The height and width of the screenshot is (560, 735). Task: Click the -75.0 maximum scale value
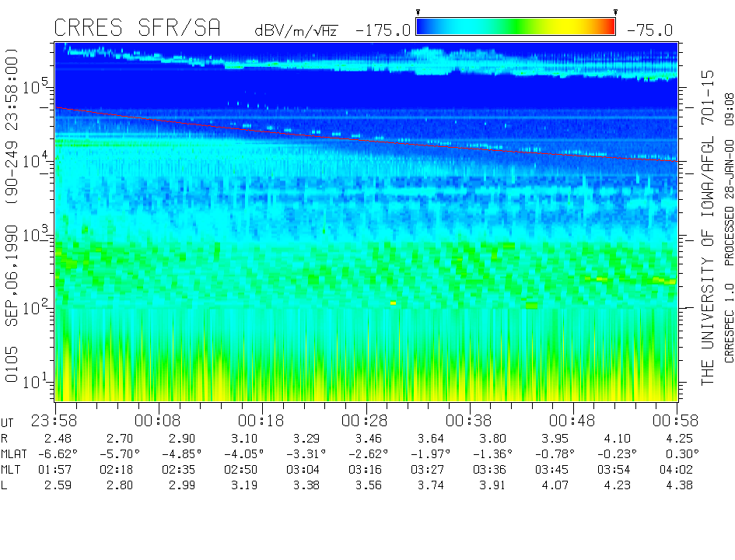tap(648, 30)
